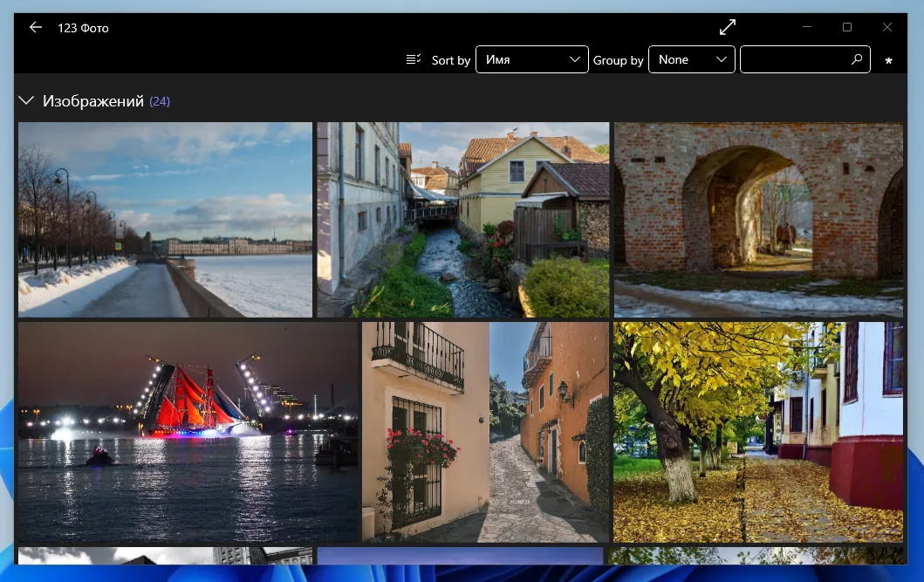Click the partially visible blue photo at bottom

pyautogui.click(x=460, y=556)
